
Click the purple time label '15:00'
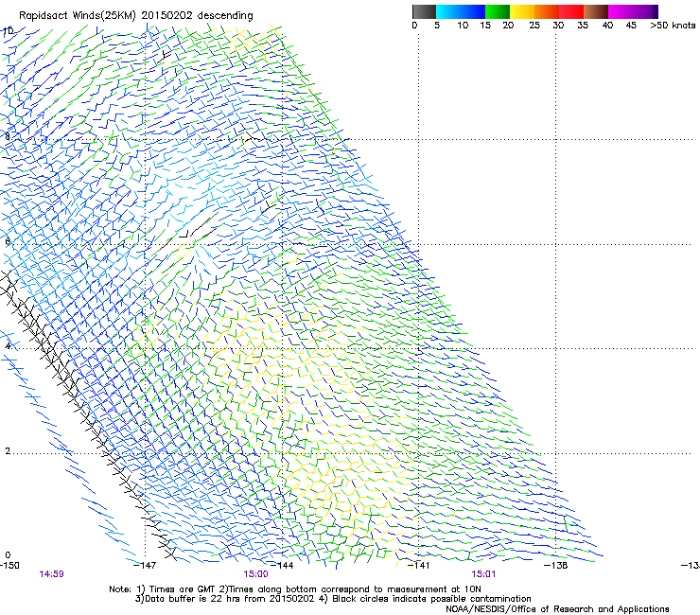point(255,574)
